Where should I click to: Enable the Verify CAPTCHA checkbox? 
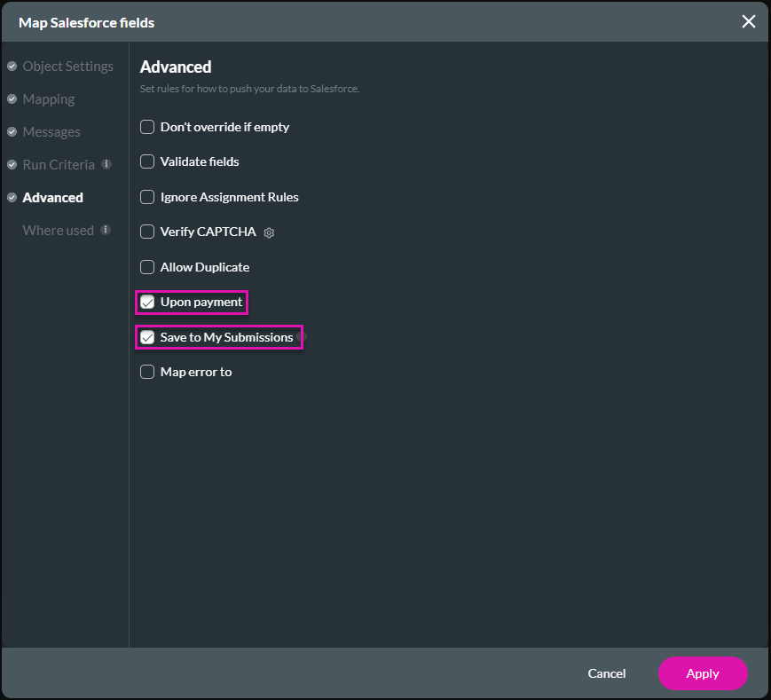click(147, 232)
